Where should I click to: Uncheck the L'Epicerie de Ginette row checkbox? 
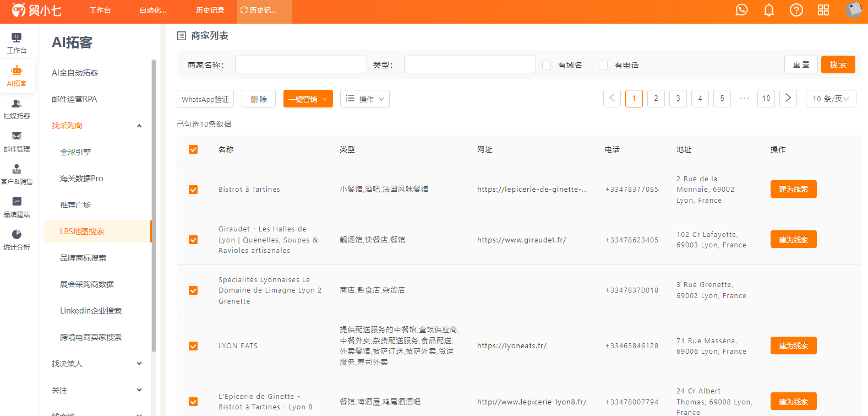[x=193, y=402]
